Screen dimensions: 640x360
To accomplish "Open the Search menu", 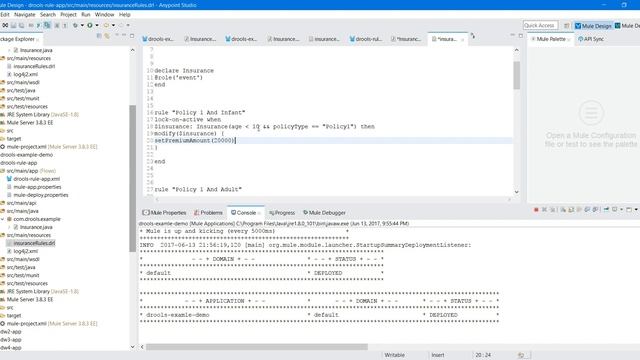I will [48, 14].
